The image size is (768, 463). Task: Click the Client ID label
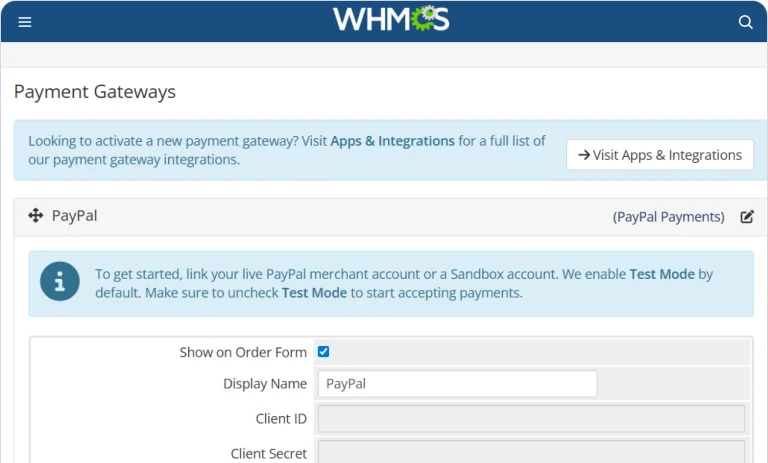click(x=281, y=419)
